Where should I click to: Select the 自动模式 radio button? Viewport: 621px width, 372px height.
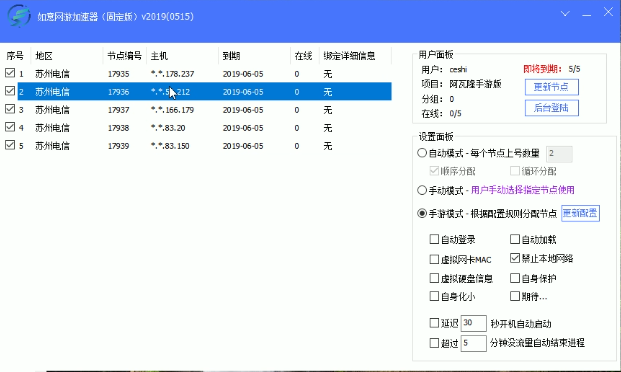tap(422, 153)
